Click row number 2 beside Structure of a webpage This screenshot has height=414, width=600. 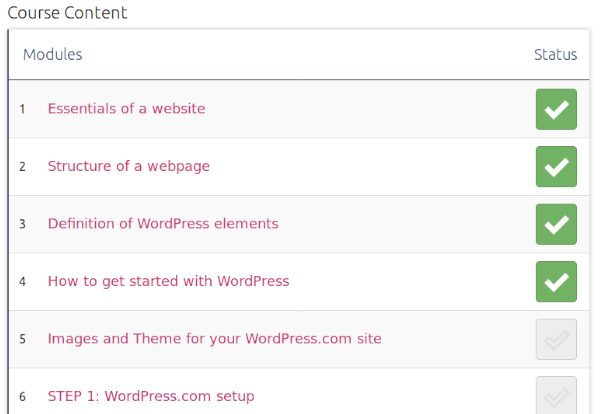coord(22,166)
